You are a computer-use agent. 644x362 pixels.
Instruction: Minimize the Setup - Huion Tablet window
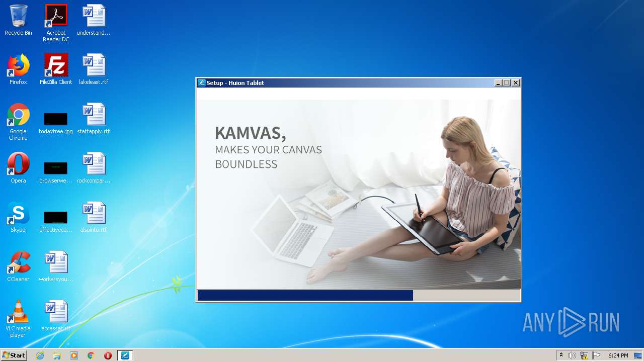498,83
